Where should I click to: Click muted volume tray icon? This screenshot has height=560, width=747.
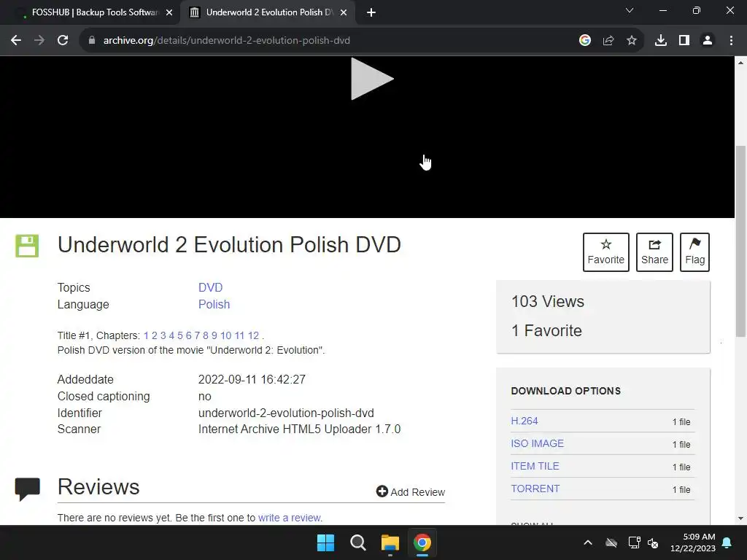point(653,542)
